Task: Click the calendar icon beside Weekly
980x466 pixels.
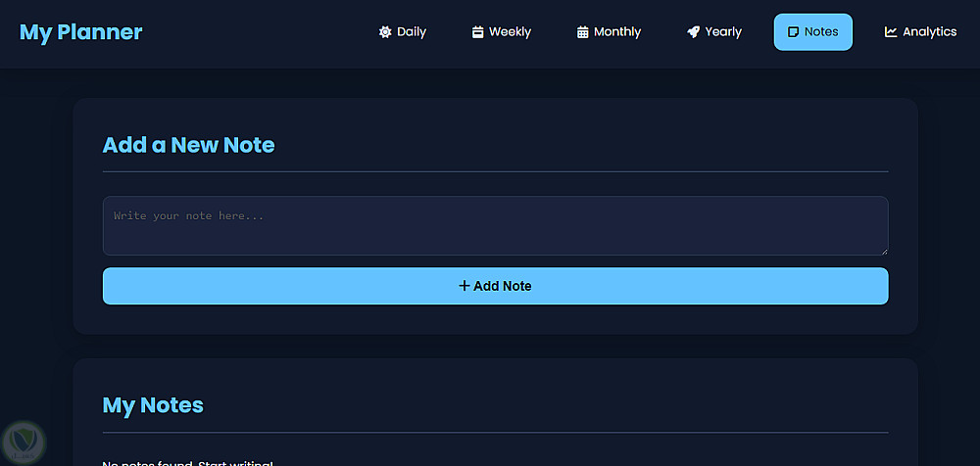Action: click(x=478, y=32)
